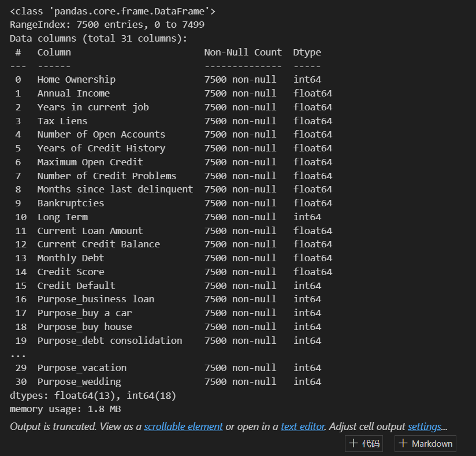Viewport: 476px width, 456px height.
Task: Click the 'Annual Income' column name
Action: pyautogui.click(x=73, y=93)
